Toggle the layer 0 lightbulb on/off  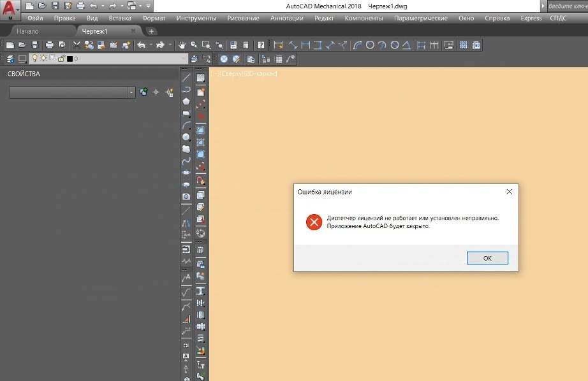(x=34, y=59)
